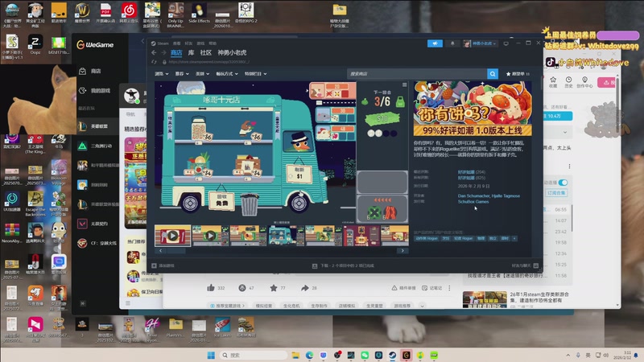Image resolution: width=644 pixels, height=362 pixels.
Task: Open Steam notifications bell
Action: click(452, 43)
